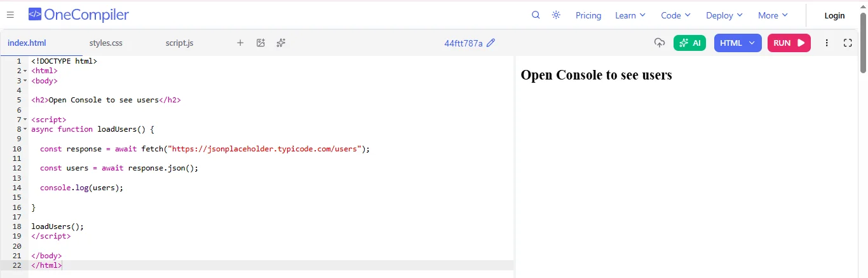The image size is (868, 278).
Task: Switch to the script.js tab
Action: [179, 43]
